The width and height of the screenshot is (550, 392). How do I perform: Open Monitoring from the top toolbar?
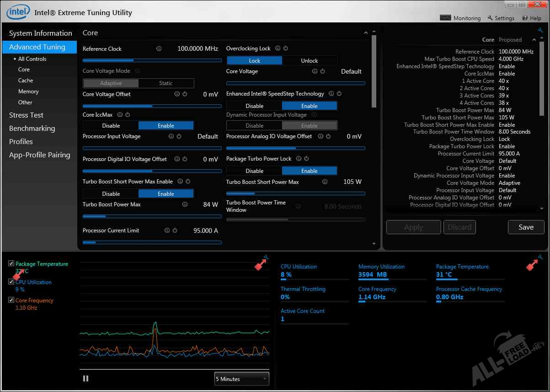click(x=460, y=18)
